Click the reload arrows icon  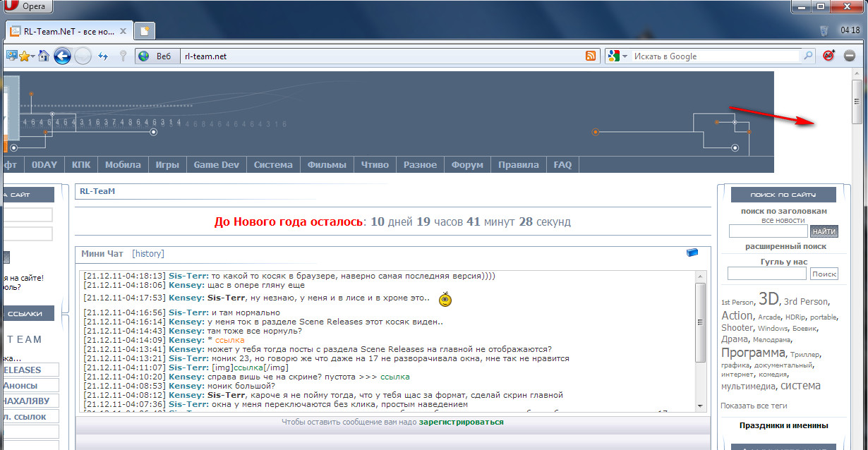tap(103, 56)
